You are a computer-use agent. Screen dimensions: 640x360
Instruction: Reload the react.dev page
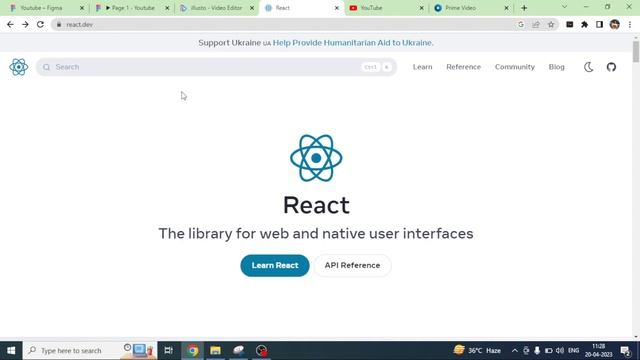40,24
